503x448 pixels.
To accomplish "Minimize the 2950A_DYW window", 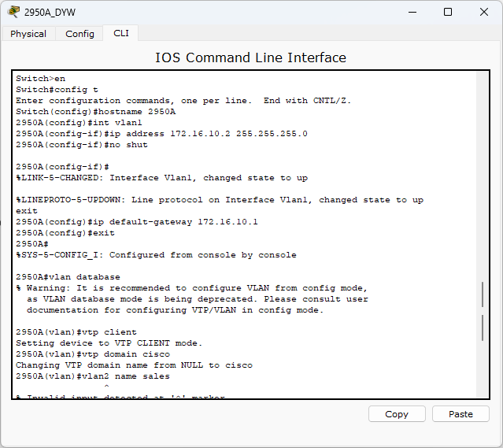I will click(x=412, y=12).
